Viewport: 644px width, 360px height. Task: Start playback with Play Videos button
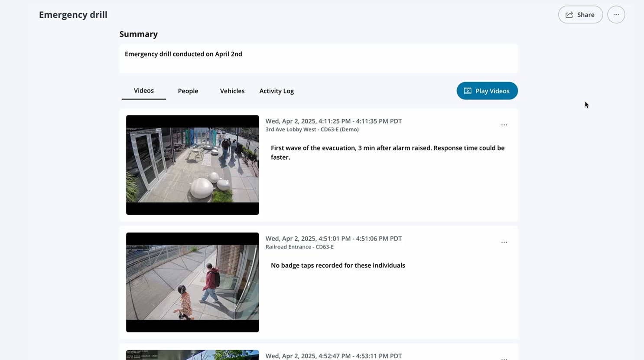487,91
